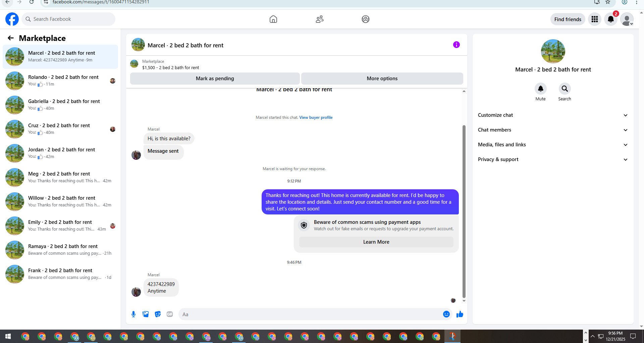Image resolution: width=644 pixels, height=343 pixels.
Task: Expand Customize chat section
Action: [x=553, y=115]
